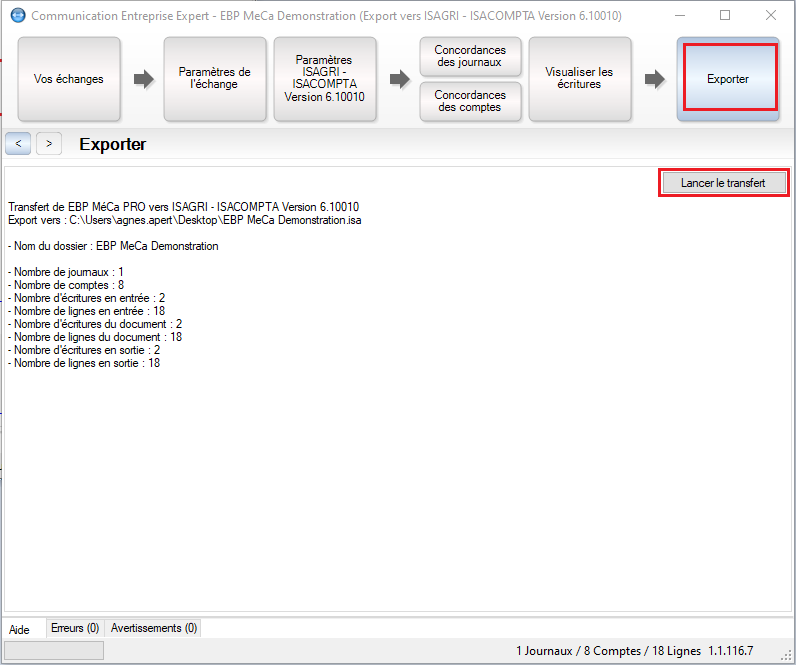The width and height of the screenshot is (796, 665).
Task: Click Nombre d'écritures en entrée line
Action: 87,298
